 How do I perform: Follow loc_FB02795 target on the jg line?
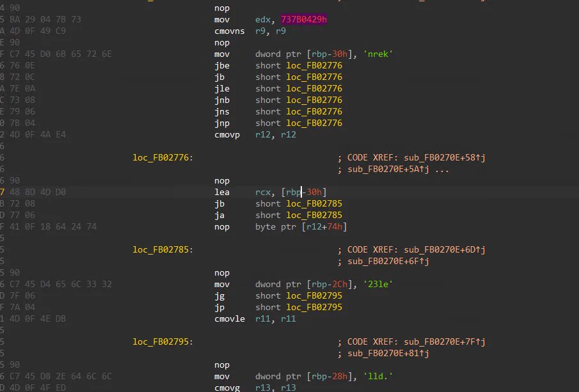(314, 296)
